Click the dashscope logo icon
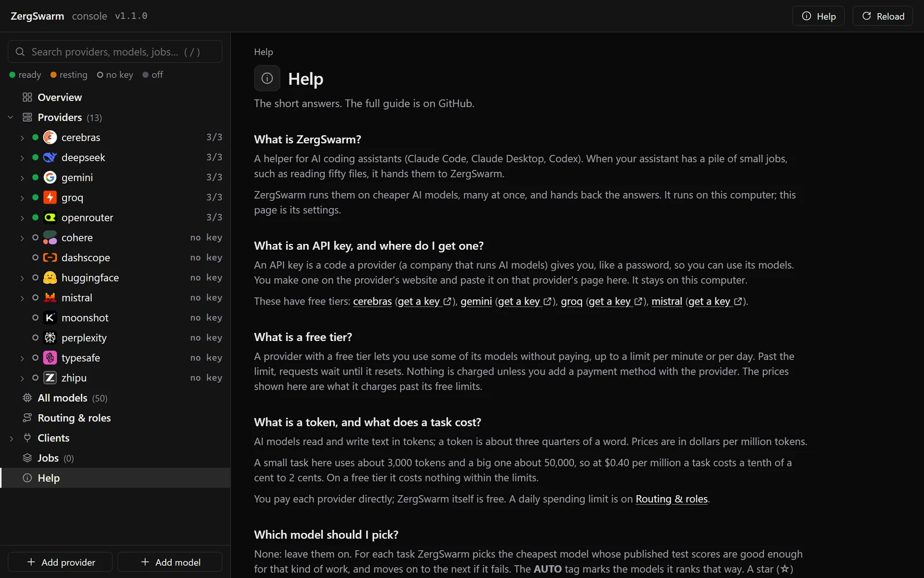 (x=50, y=258)
